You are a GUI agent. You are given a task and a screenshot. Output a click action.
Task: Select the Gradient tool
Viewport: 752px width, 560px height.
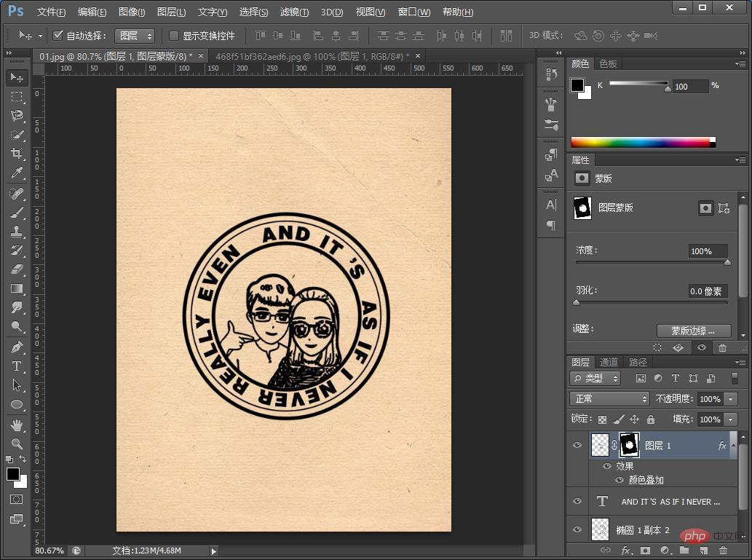[17, 288]
